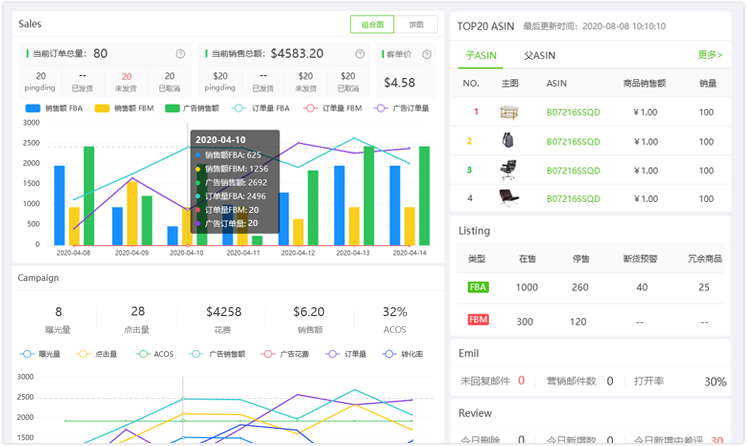
Task: Click the Campaign 销售额 value $6.20
Action: (309, 312)
